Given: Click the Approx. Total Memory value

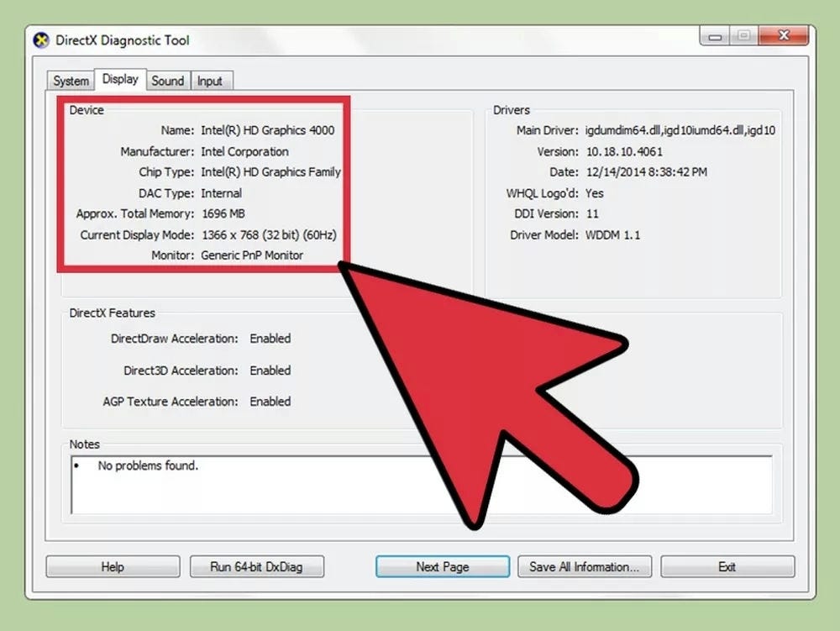Looking at the screenshot, I should click(222, 214).
